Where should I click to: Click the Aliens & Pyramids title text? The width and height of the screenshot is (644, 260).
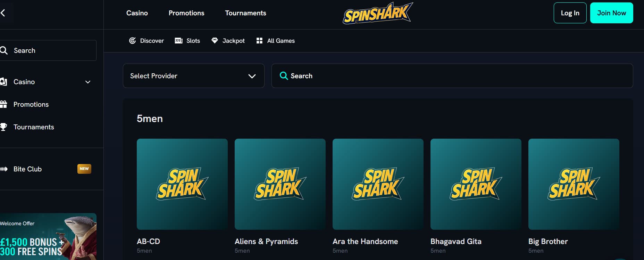pyautogui.click(x=266, y=241)
